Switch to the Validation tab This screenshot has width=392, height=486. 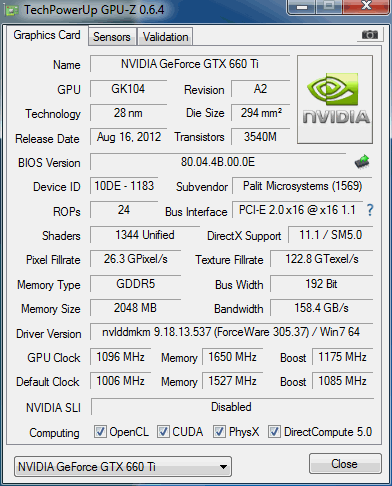(166, 37)
